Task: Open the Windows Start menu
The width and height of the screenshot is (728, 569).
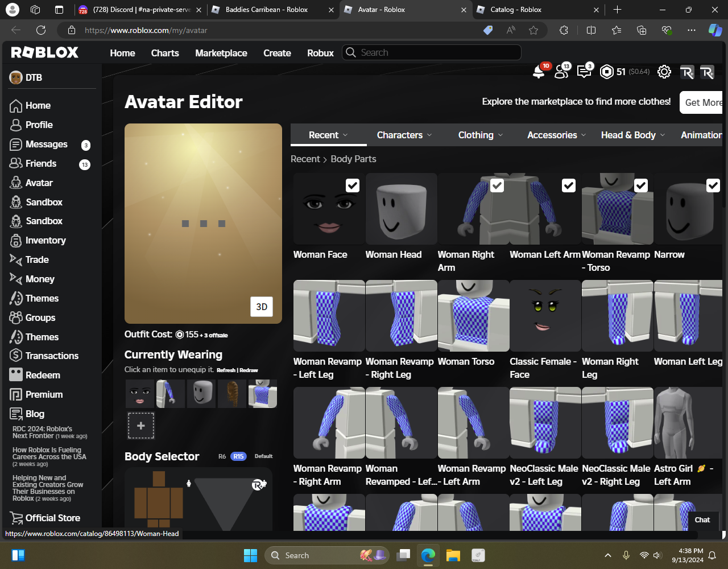Action: click(x=250, y=555)
